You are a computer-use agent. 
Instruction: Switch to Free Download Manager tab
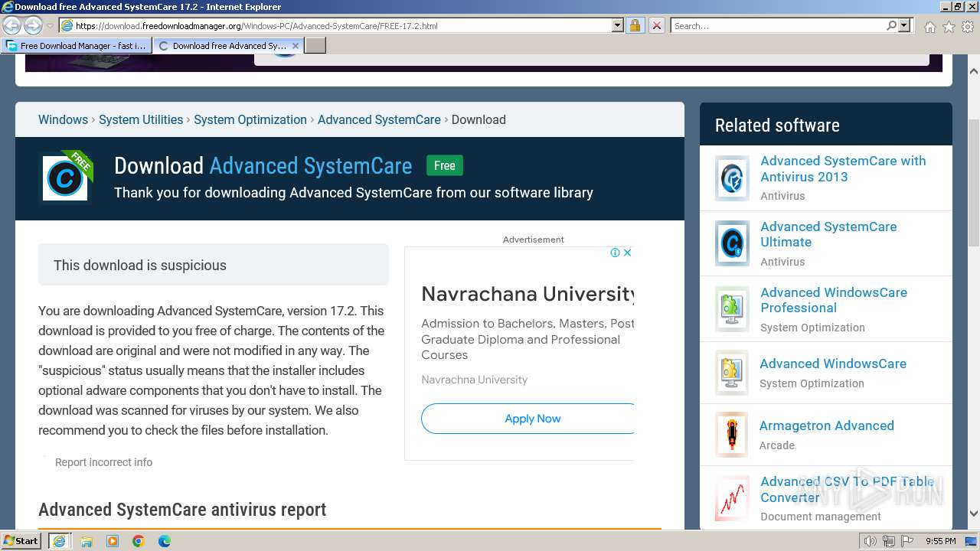77,46
